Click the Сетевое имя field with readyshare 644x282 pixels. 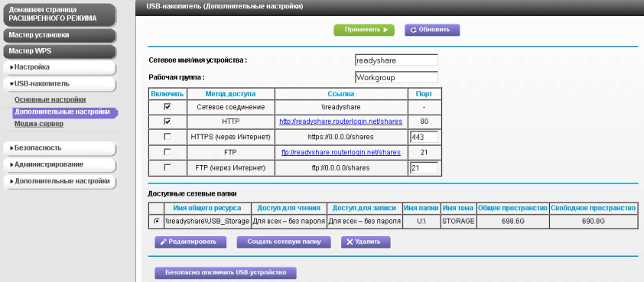click(396, 60)
